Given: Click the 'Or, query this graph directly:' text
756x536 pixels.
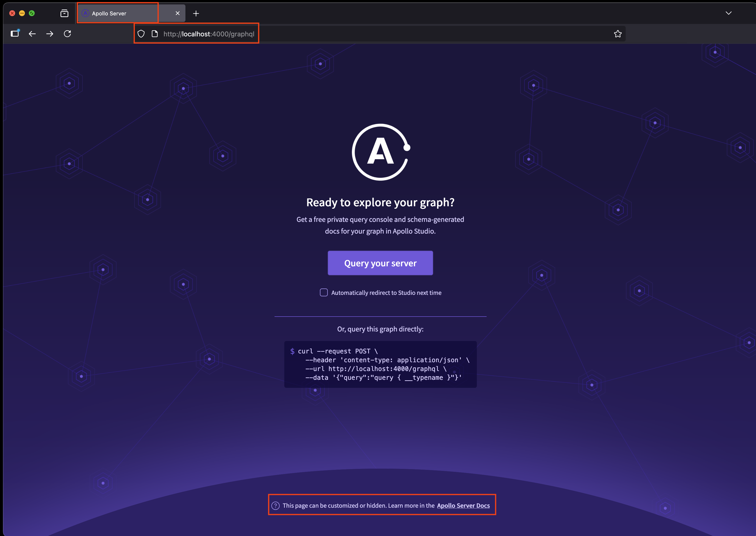Looking at the screenshot, I should tap(380, 329).
